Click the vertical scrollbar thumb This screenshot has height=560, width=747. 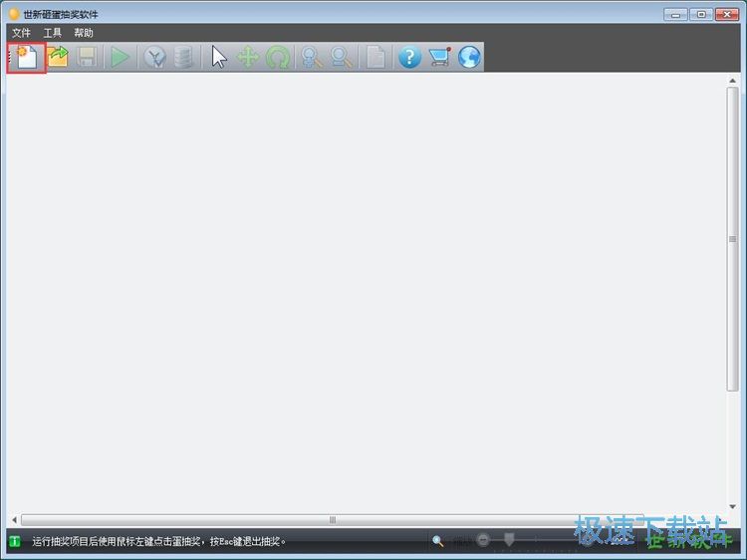click(x=732, y=239)
